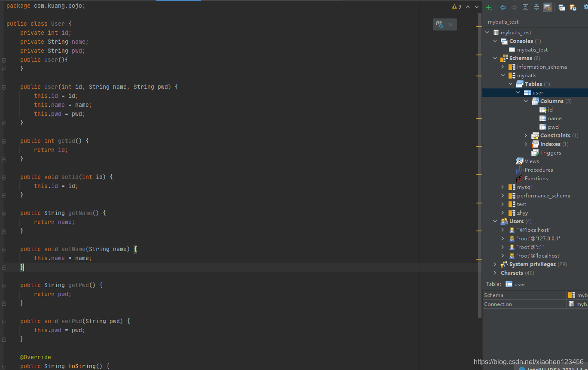This screenshot has width=588, height=370.
Task: Click the Indexes icon
Action: tap(535, 144)
